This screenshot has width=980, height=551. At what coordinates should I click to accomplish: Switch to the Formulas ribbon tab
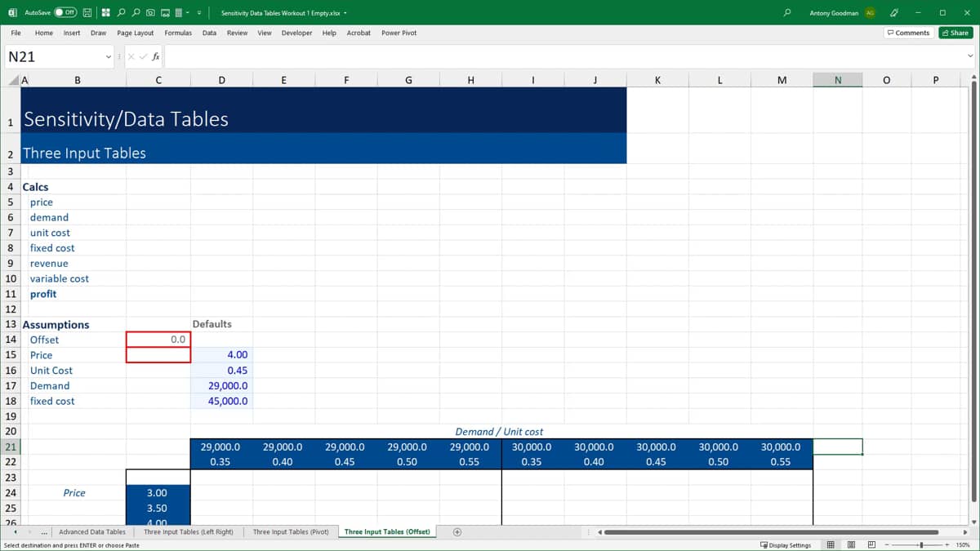[x=178, y=33]
